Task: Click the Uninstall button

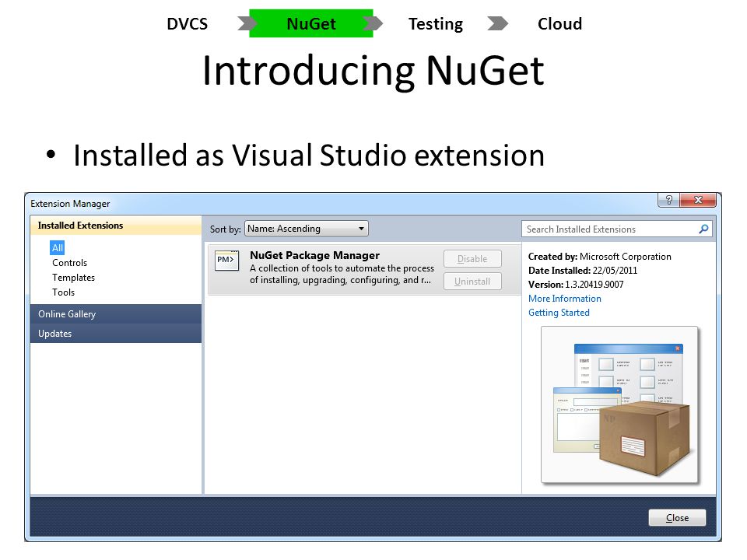Action: tap(472, 281)
